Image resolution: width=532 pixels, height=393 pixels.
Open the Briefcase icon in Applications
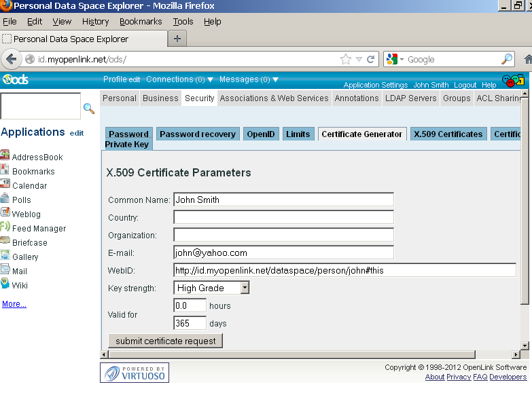[5, 242]
